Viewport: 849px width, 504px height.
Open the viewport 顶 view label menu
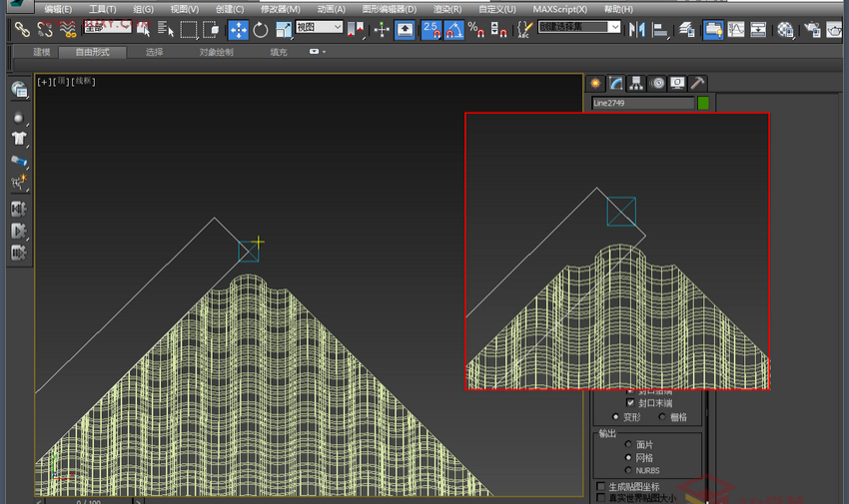(x=61, y=82)
